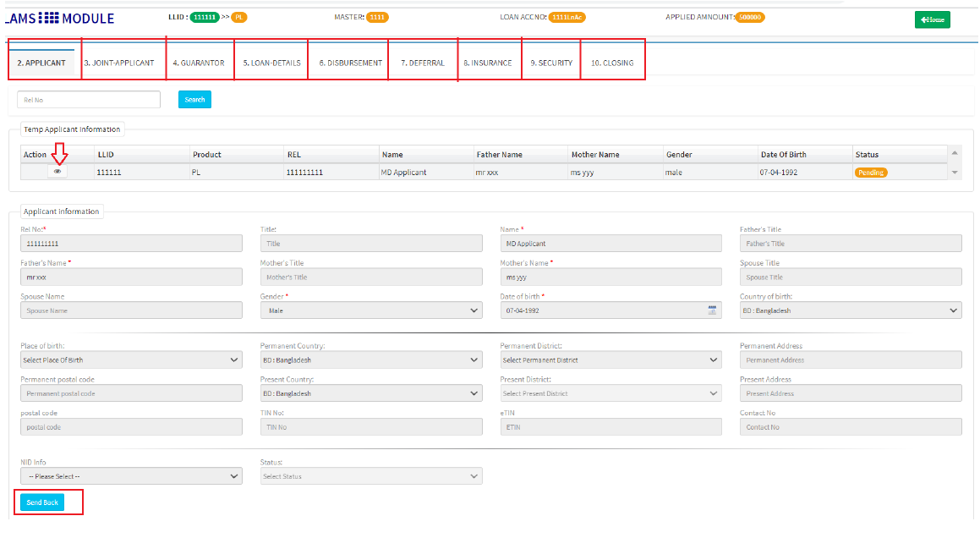Click the Pending status badge

(870, 173)
